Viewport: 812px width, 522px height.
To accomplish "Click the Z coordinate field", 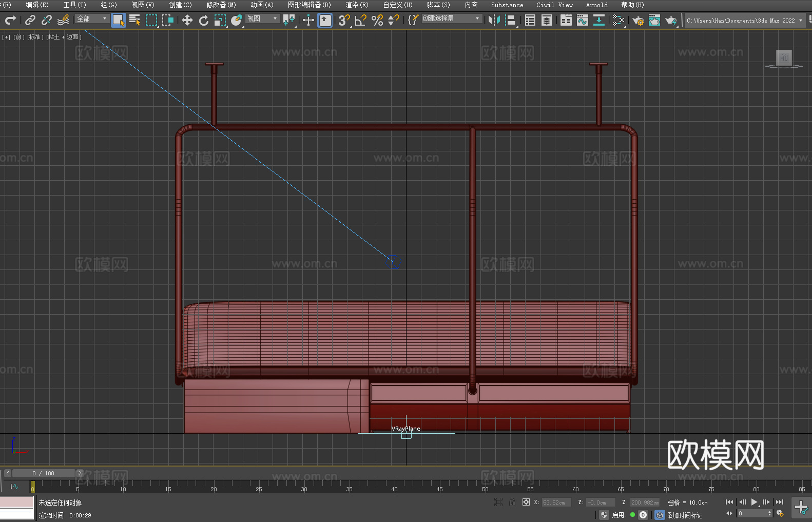I will click(645, 502).
